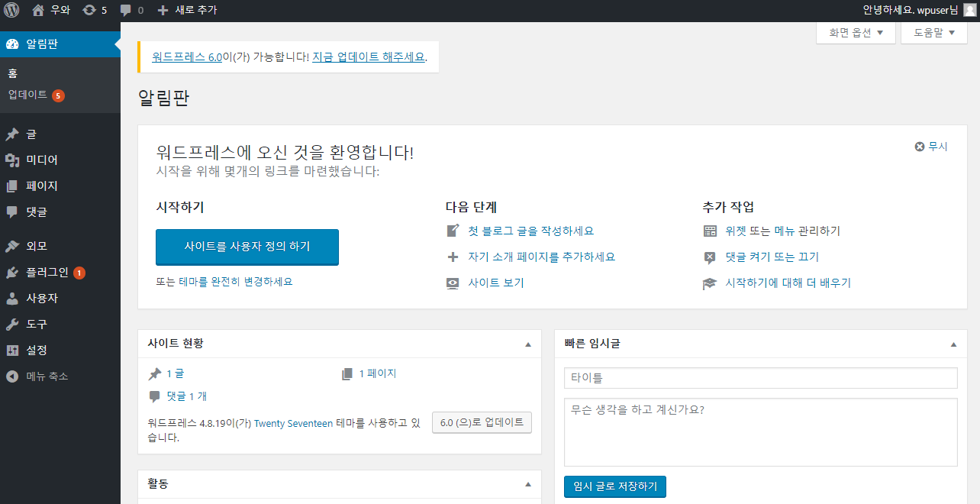Click the 시작하기에 대해 더 배우기 link
The width and height of the screenshot is (980, 504).
(788, 283)
